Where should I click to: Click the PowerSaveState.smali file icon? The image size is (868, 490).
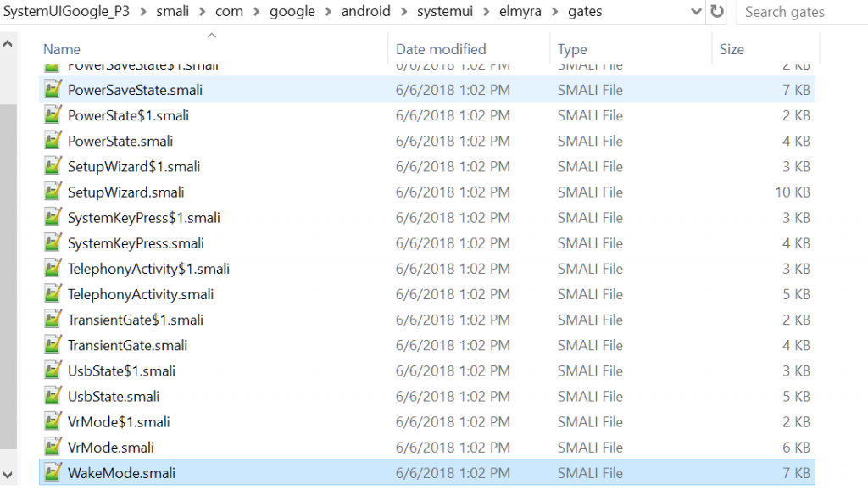point(53,90)
